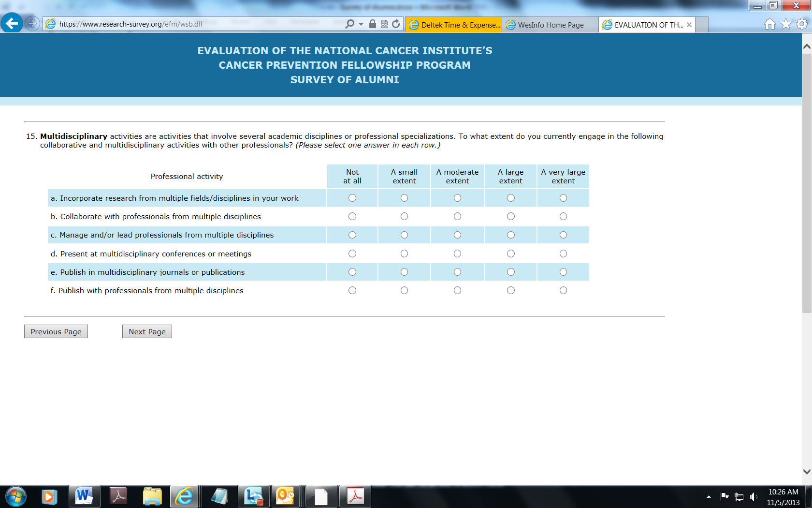The width and height of the screenshot is (812, 508).
Task: Show hidden system tray icons arrow
Action: [709, 497]
